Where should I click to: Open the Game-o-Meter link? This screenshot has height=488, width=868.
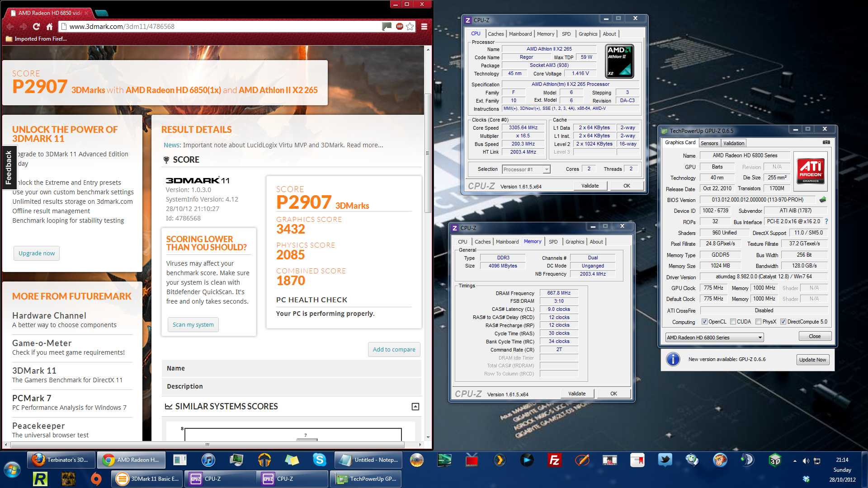coord(42,343)
